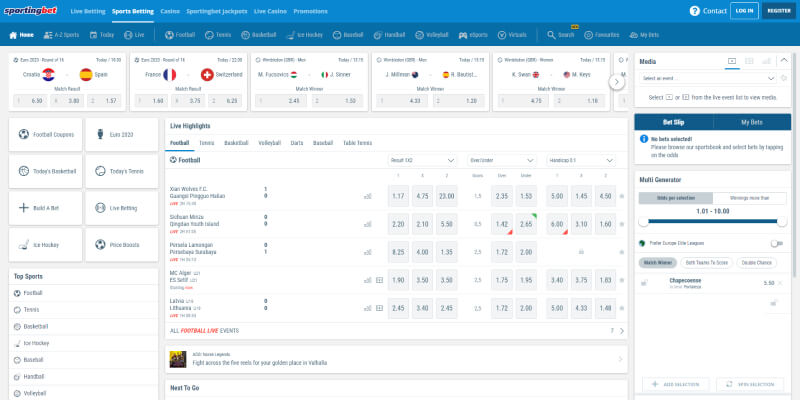Open the Build A Bet tile
Viewport: 800px width, 400px height.
point(45,208)
